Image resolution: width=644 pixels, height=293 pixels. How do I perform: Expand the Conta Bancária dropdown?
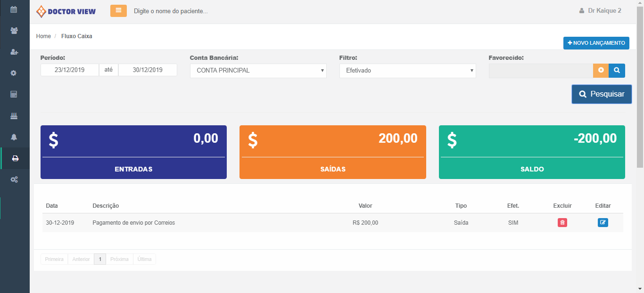click(258, 71)
